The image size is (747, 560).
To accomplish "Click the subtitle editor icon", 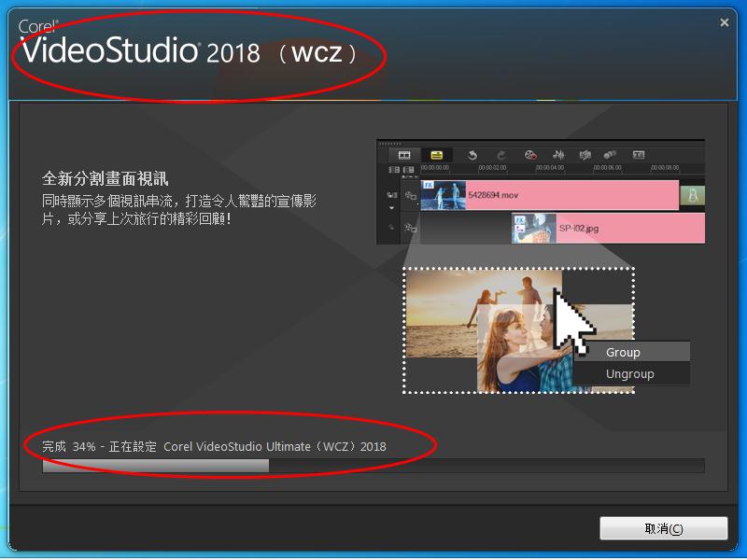I will [x=640, y=155].
